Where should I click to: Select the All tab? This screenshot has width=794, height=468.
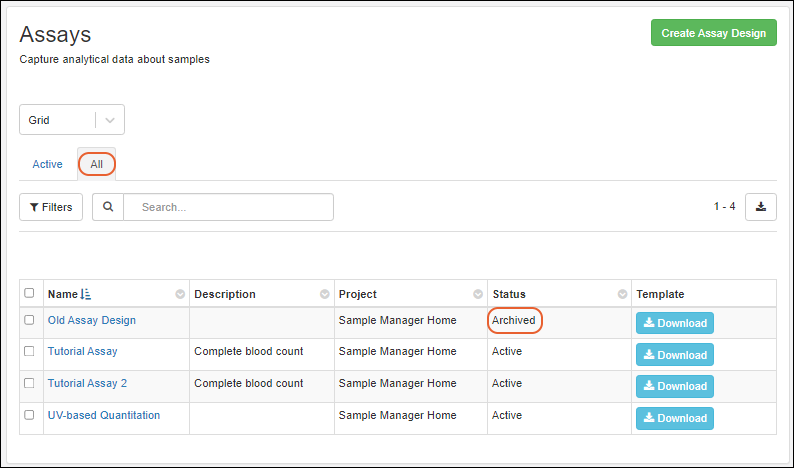pos(97,164)
